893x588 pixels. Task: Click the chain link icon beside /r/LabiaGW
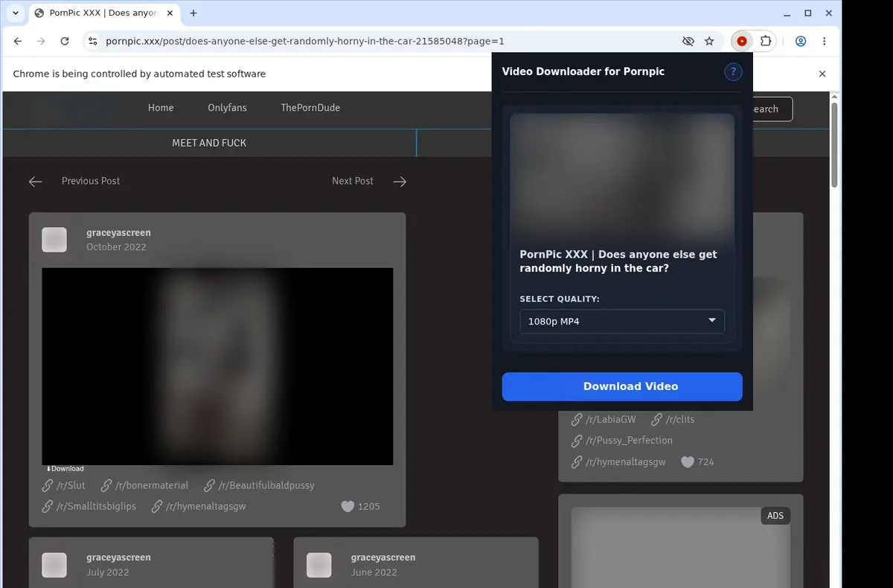[577, 420]
